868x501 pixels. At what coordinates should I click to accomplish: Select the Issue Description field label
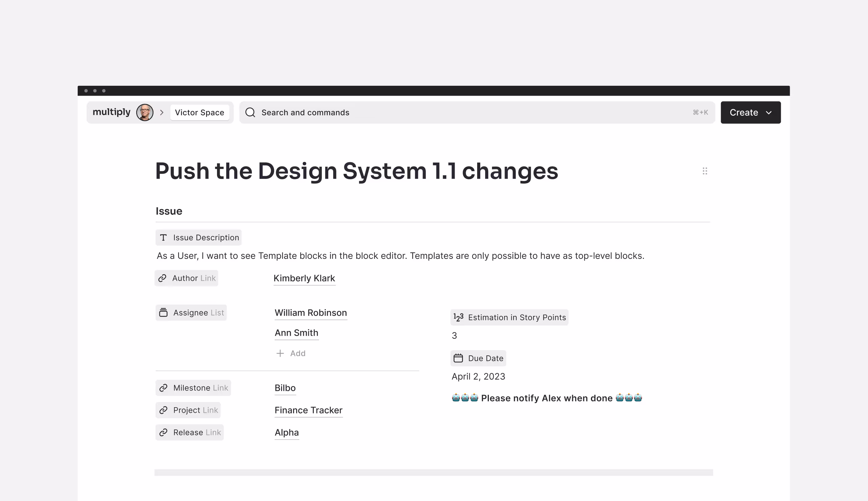pyautogui.click(x=198, y=238)
